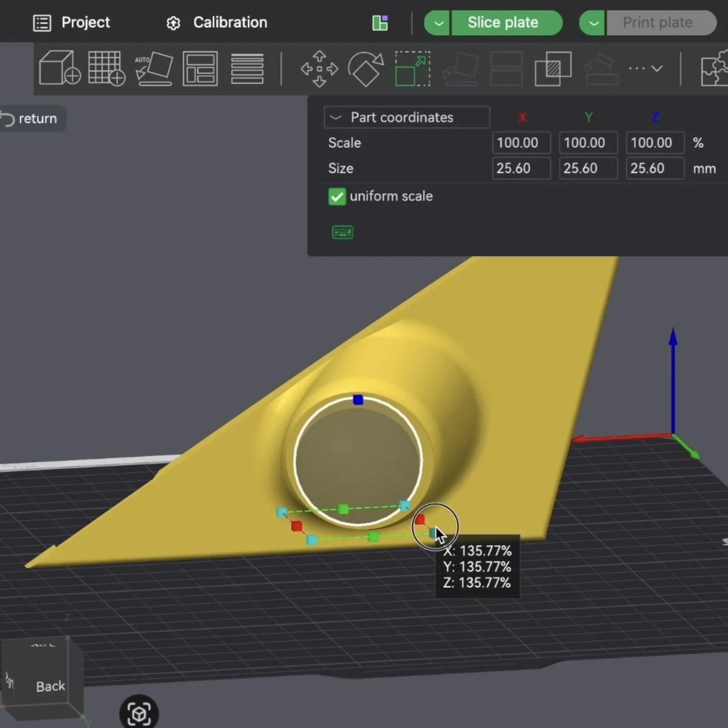Select the Scale tool
728x728 pixels.
pos(412,69)
